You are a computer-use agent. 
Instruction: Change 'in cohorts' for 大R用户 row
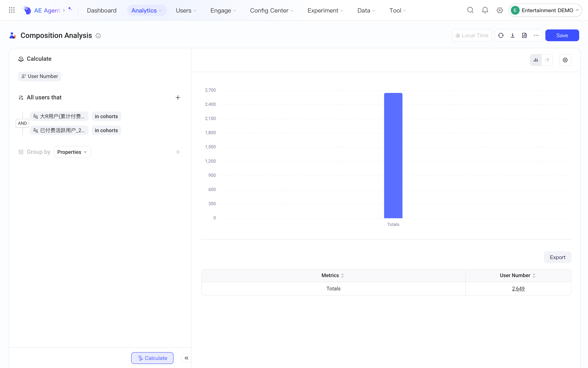pyautogui.click(x=106, y=116)
